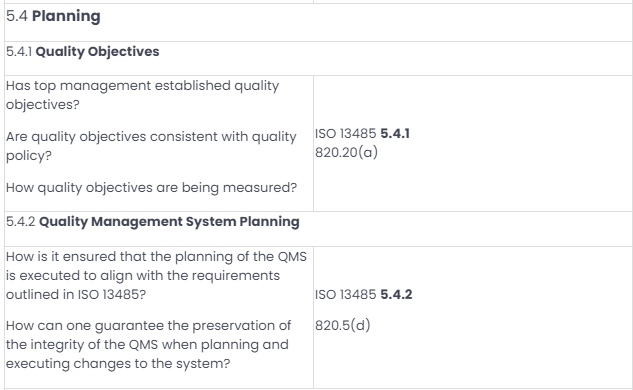Image resolution: width=633 pixels, height=390 pixels.
Task: Click the 5.4 Planning heading
Action: pos(53,16)
